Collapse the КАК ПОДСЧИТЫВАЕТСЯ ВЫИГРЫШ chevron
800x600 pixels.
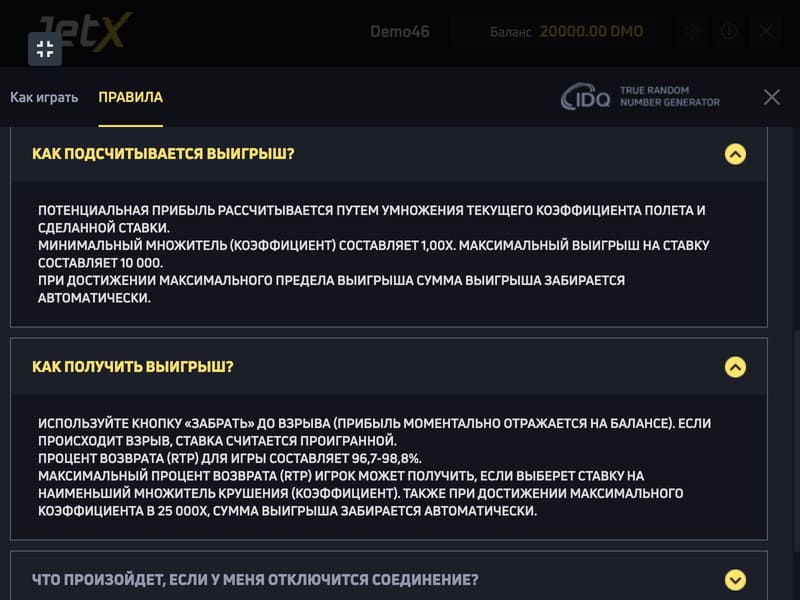click(735, 154)
